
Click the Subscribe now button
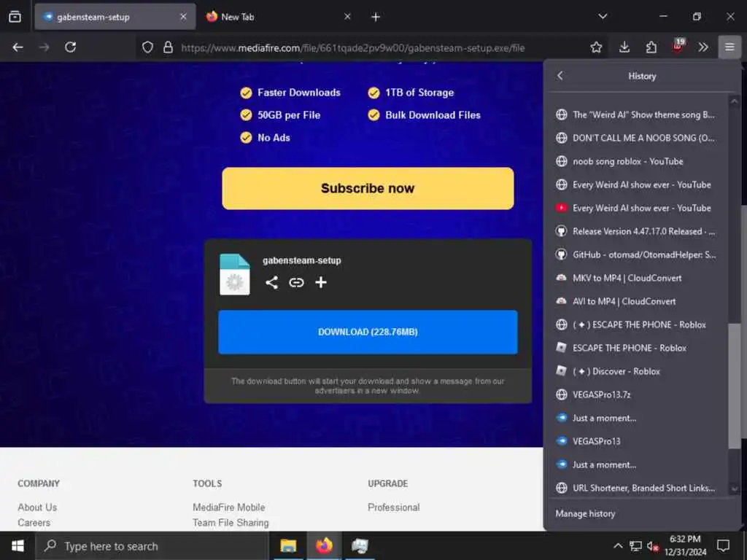368,188
